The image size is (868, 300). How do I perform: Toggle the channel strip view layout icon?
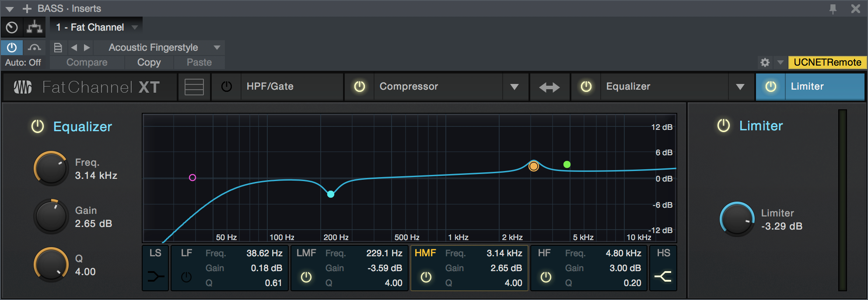click(x=194, y=87)
